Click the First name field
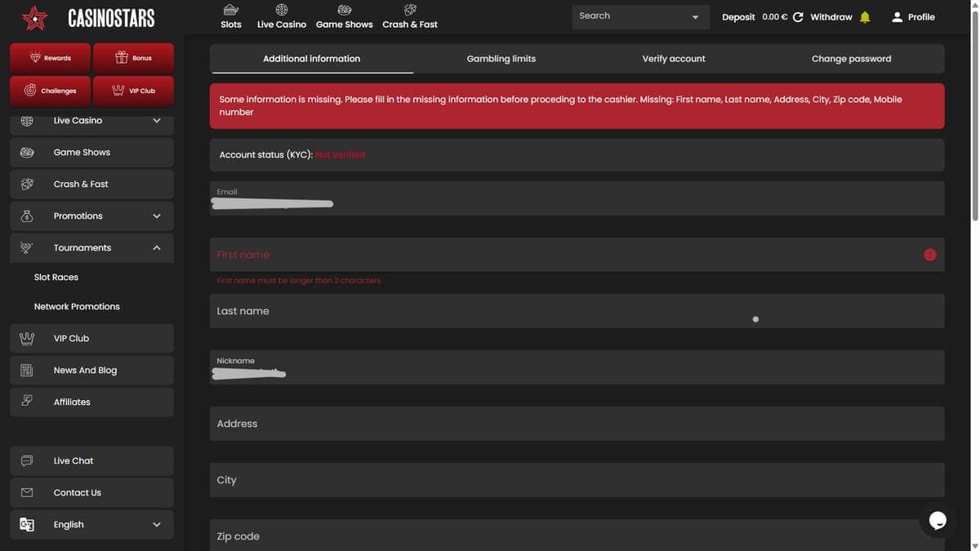Viewport: 980px width, 551px height. click(577, 255)
